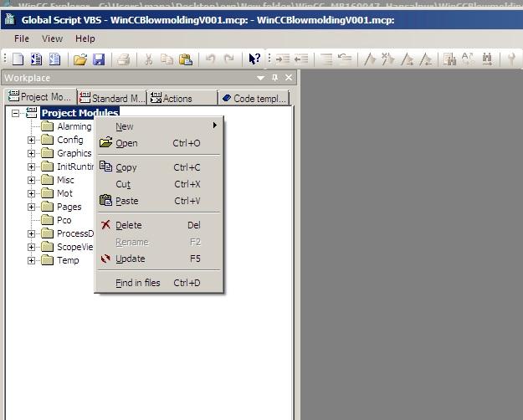Screen dimensions: 523x420
Task: Open the Workplace panel dropdown arrow
Action: [x=261, y=78]
